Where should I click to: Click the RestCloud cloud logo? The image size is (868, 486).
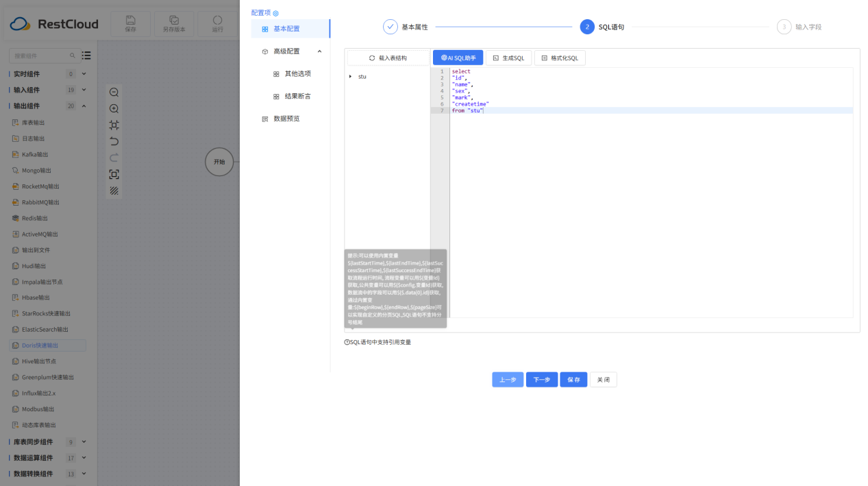point(21,25)
